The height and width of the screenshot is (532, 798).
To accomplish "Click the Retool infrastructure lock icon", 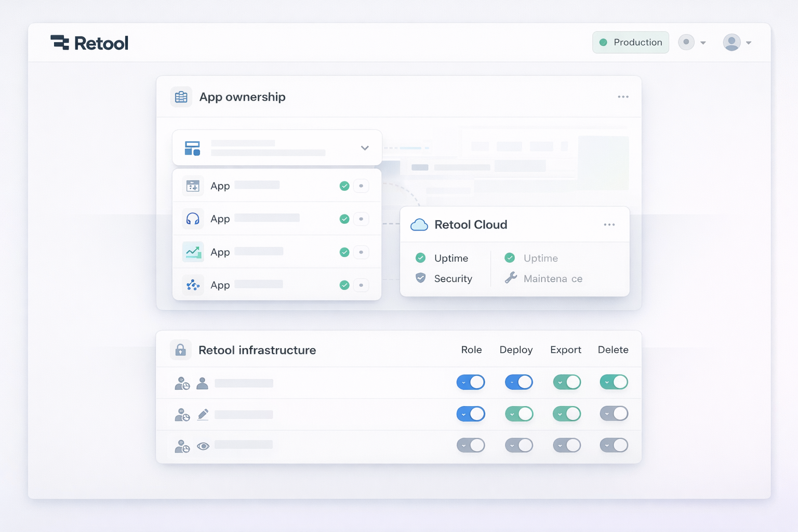I will click(180, 350).
